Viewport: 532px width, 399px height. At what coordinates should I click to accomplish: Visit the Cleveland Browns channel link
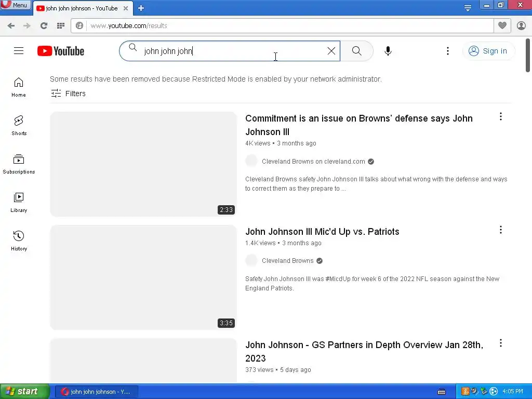287,261
